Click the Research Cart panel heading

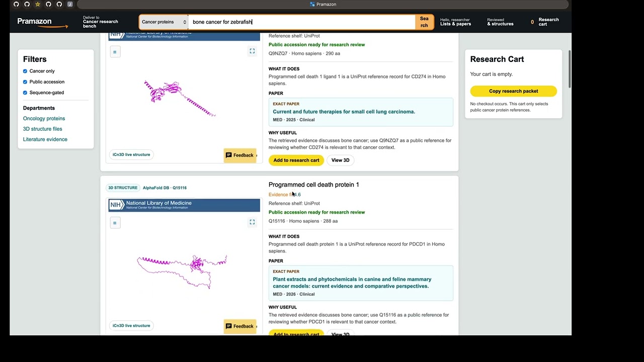(497, 59)
